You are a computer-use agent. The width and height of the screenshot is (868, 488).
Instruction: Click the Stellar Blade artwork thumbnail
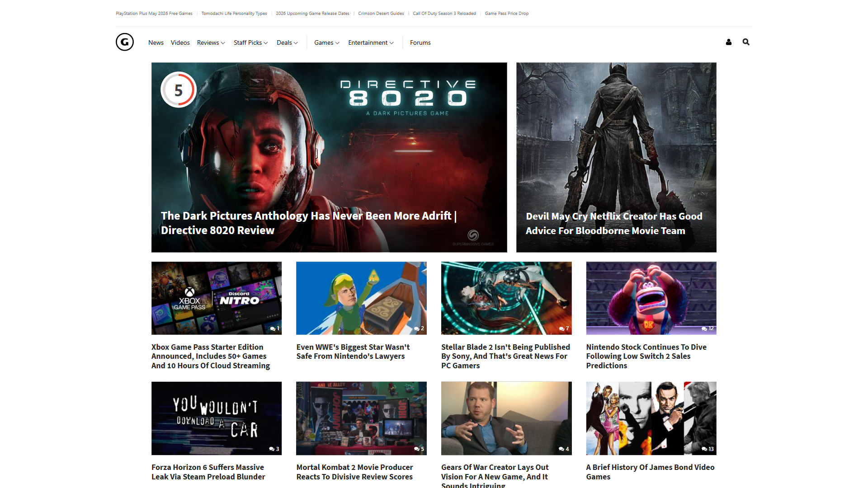[x=506, y=298]
